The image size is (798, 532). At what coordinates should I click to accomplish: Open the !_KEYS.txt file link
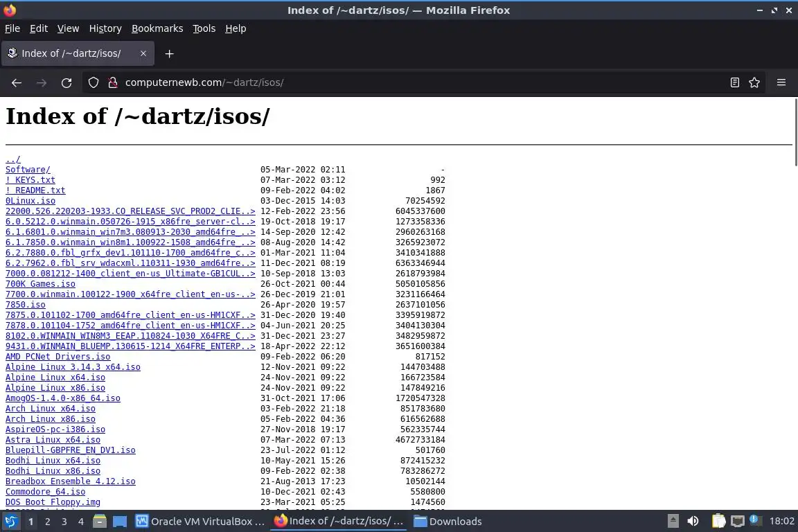point(30,180)
